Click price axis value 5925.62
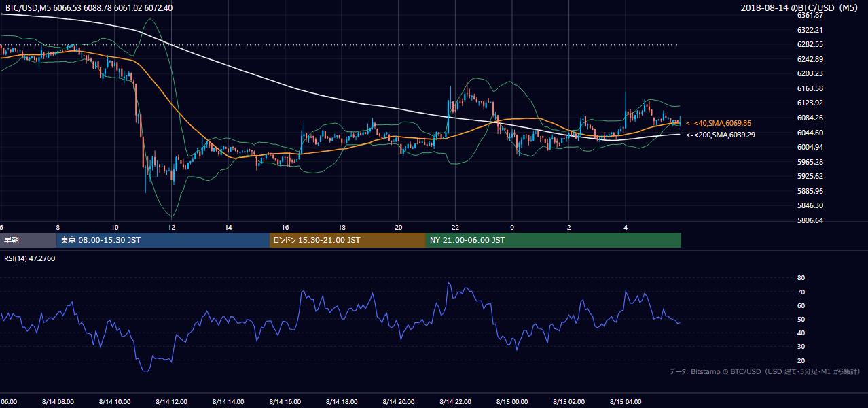The image size is (868, 408). [x=810, y=176]
